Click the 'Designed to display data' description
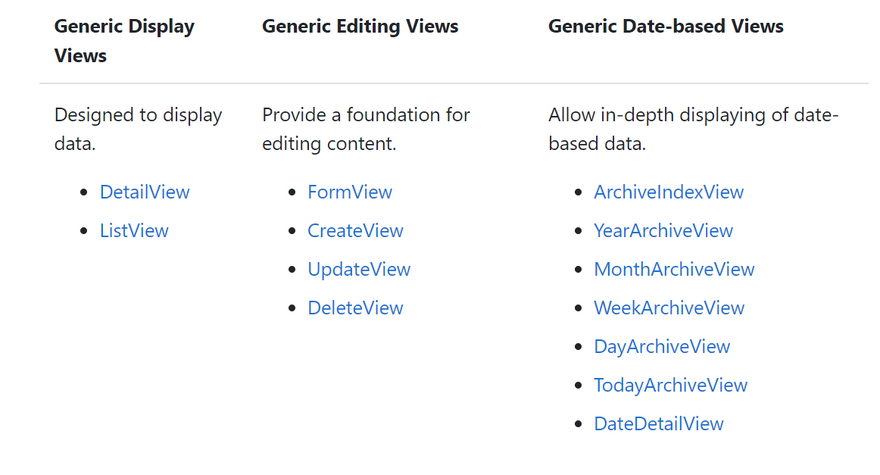Viewport: 880px width, 475px height. tap(138, 129)
